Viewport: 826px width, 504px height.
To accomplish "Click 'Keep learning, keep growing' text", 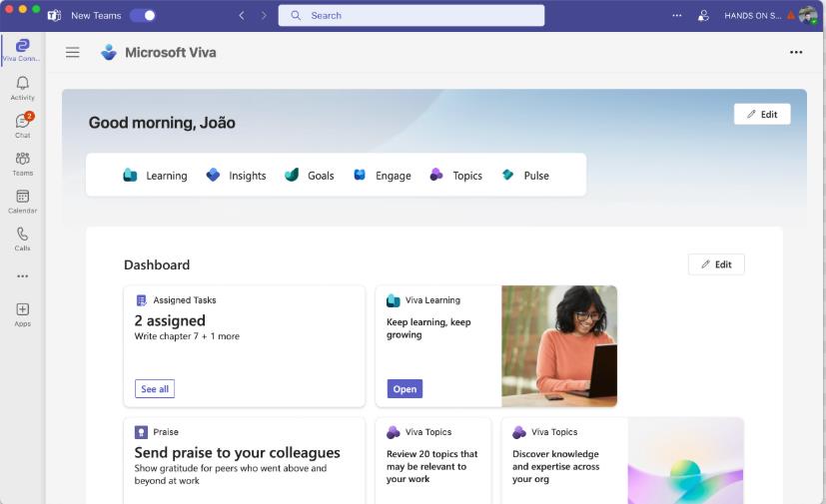I will [x=428, y=328].
